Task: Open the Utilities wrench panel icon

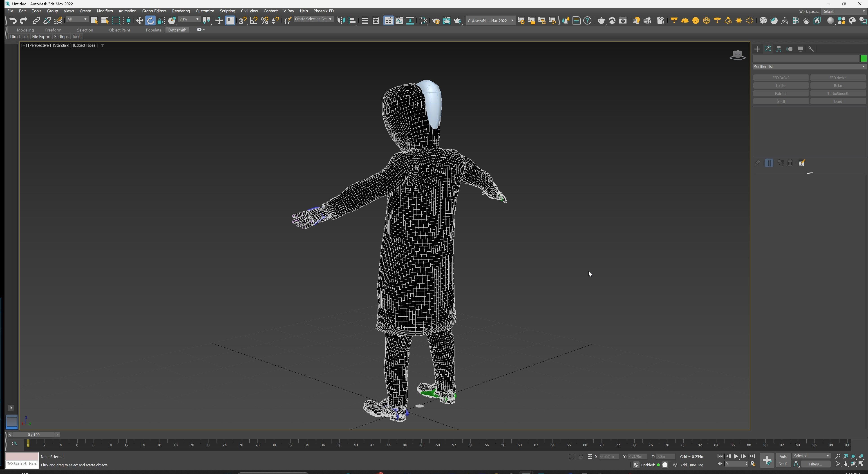Action: 811,49
